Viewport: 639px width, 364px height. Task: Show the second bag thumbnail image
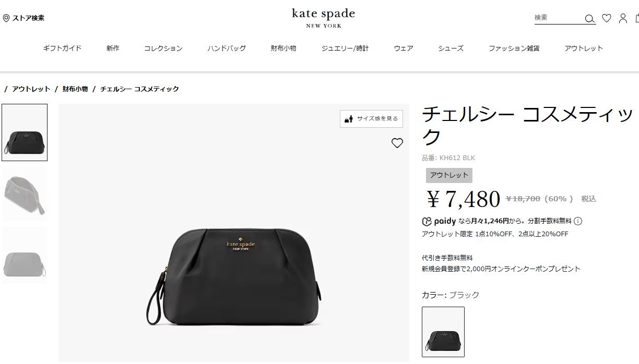pos(25,194)
